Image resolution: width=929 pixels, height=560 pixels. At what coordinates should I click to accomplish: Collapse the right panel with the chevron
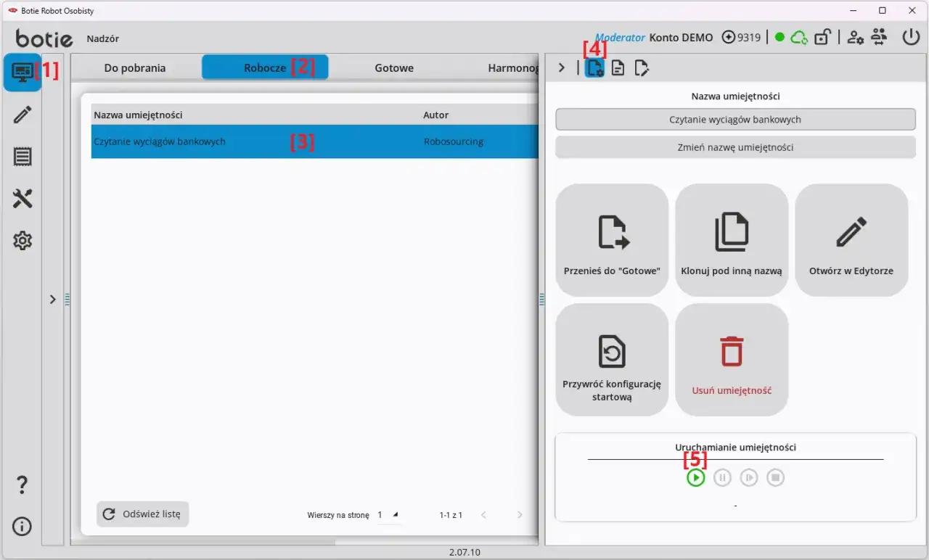pyautogui.click(x=561, y=67)
